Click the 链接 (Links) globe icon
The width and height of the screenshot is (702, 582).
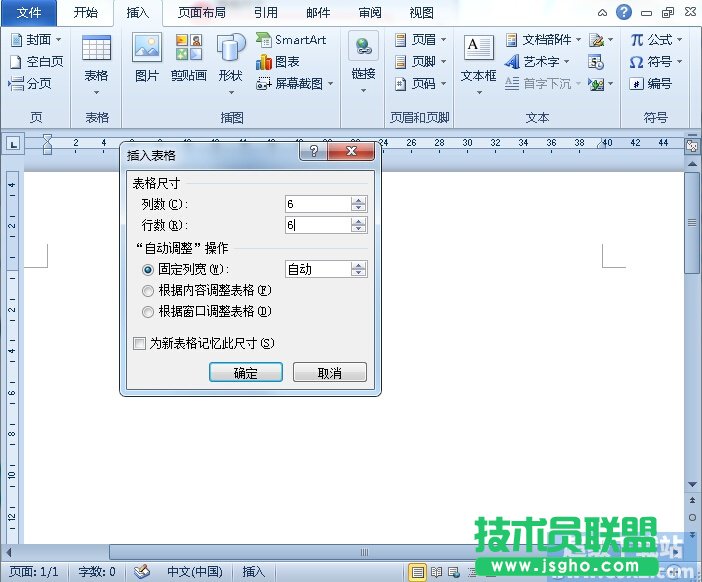363,49
